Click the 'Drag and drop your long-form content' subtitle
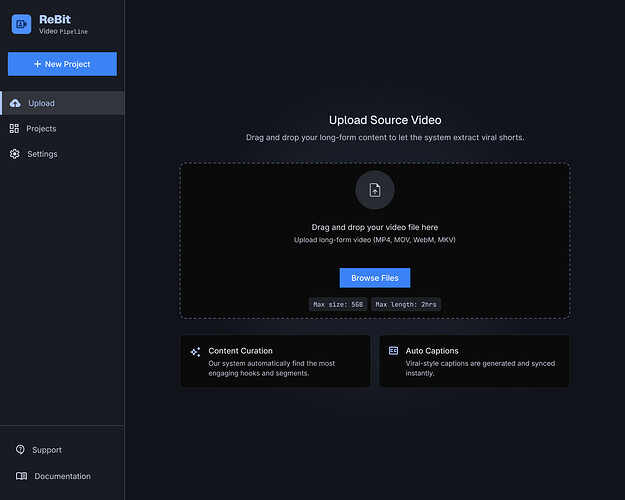Screen dimensions: 625x500 pos(385,138)
